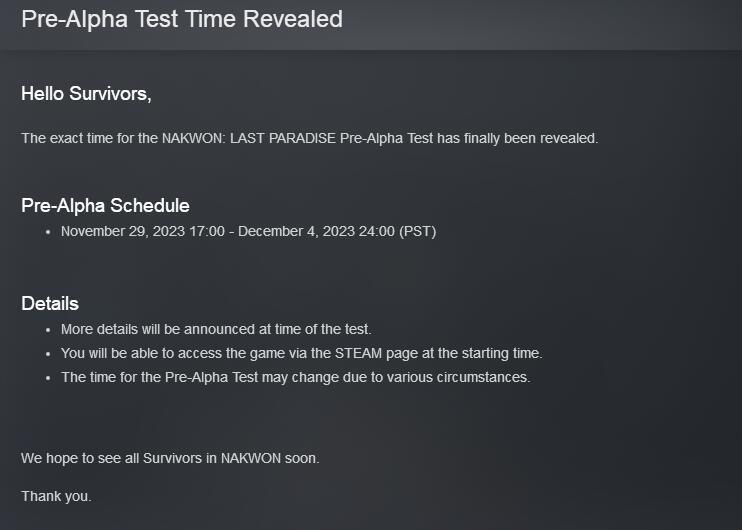Screen dimensions: 742x530
Task: Click the 'Thank you.' closing text
Action: (56, 496)
